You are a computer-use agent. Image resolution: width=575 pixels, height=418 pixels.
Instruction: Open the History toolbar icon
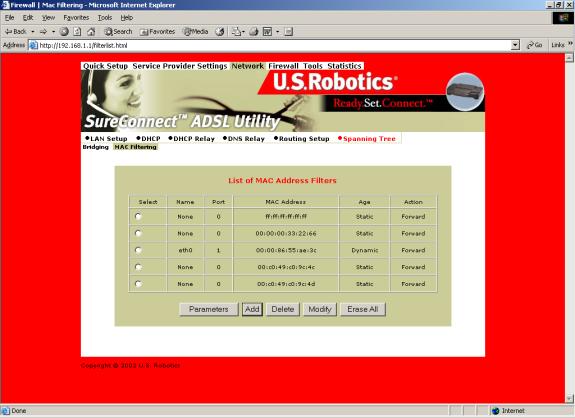point(220,32)
